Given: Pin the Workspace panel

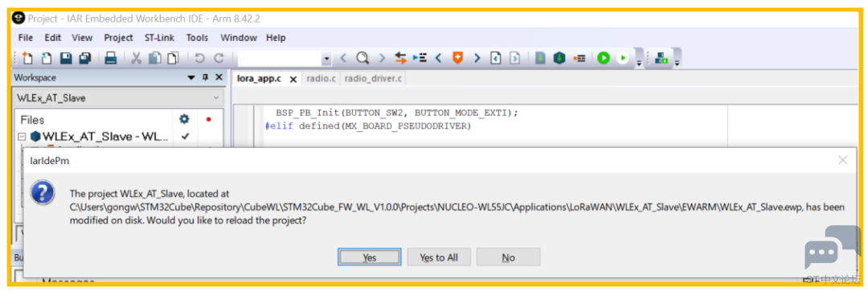Looking at the screenshot, I should (x=206, y=77).
